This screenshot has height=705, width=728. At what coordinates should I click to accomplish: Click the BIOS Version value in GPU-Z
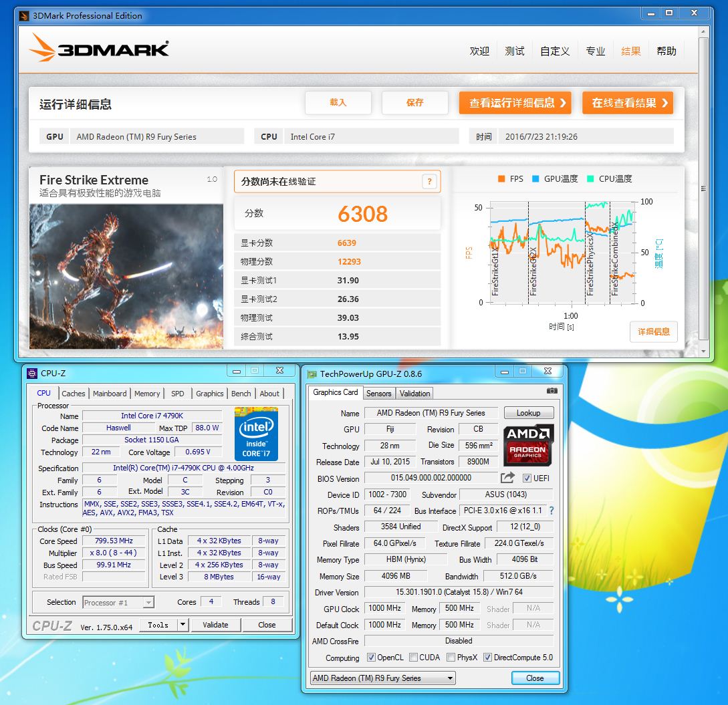click(431, 478)
